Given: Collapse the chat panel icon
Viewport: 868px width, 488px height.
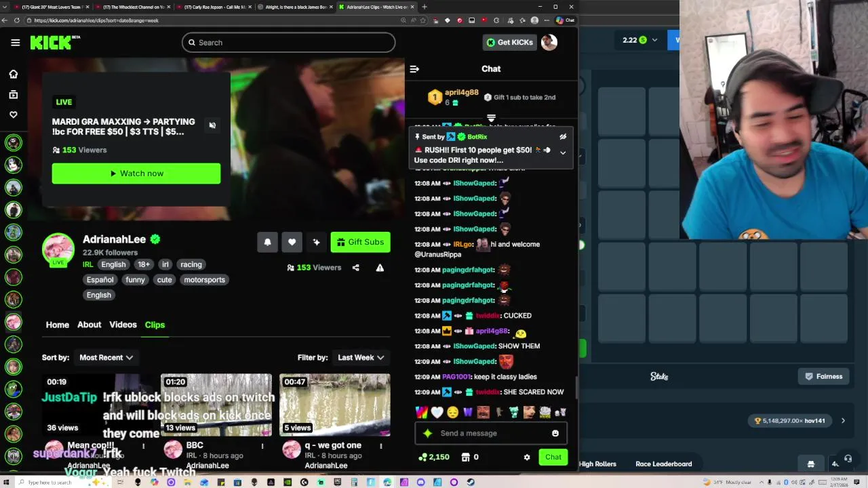Looking at the screenshot, I should pos(414,68).
